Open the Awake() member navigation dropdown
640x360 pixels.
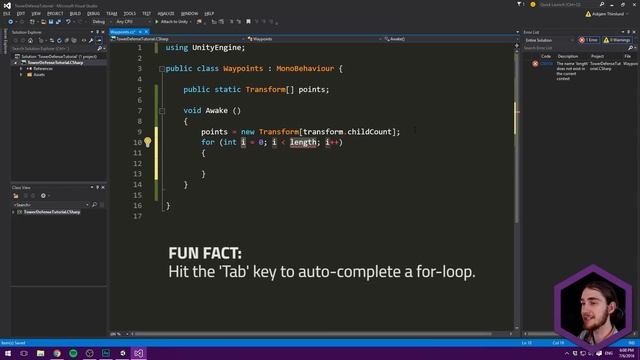click(x=449, y=39)
